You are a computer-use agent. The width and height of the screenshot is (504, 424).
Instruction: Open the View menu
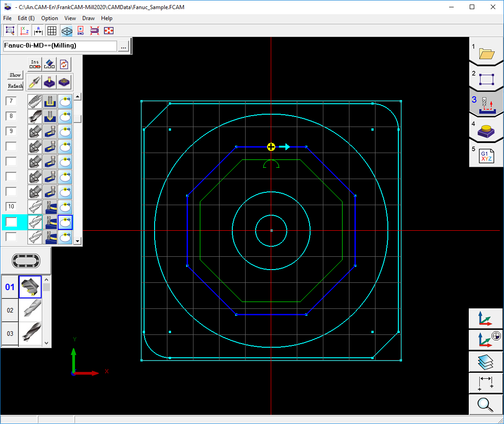click(70, 18)
